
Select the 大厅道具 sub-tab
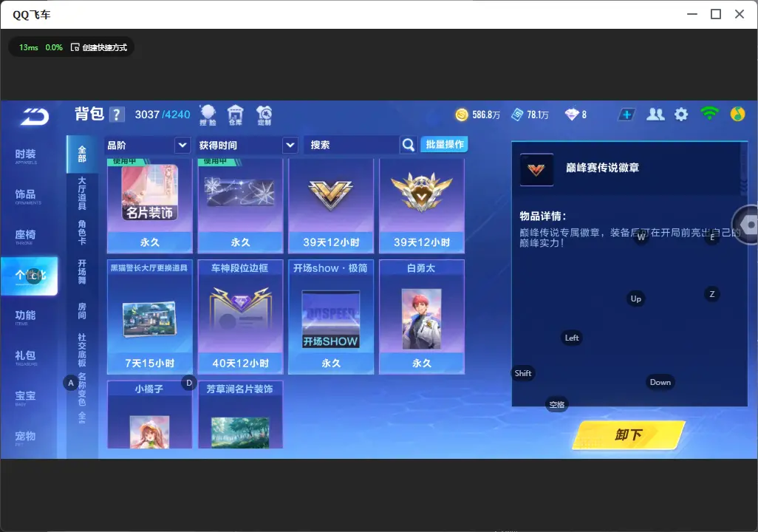pos(82,194)
